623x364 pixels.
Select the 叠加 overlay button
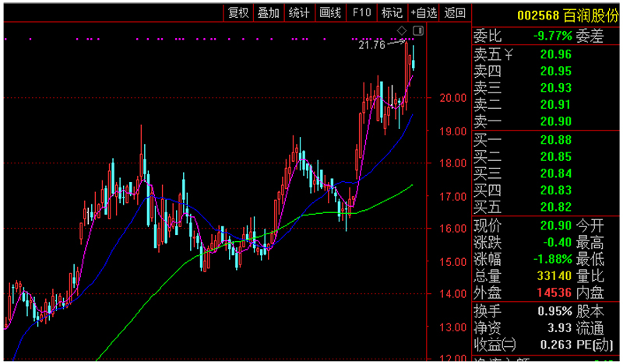(268, 12)
